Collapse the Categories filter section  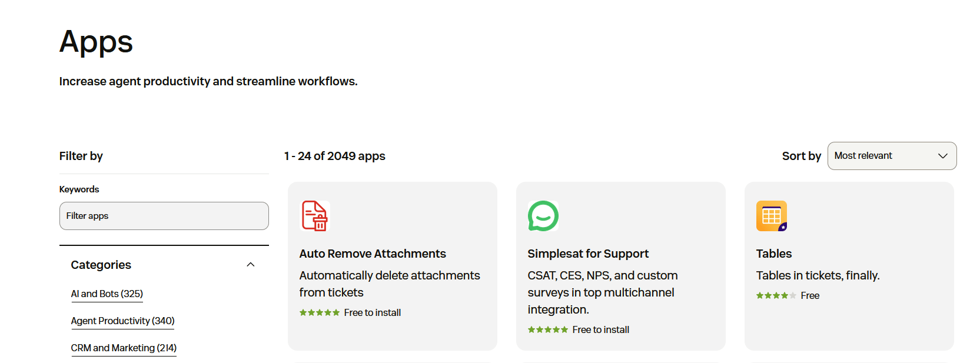[251, 264]
